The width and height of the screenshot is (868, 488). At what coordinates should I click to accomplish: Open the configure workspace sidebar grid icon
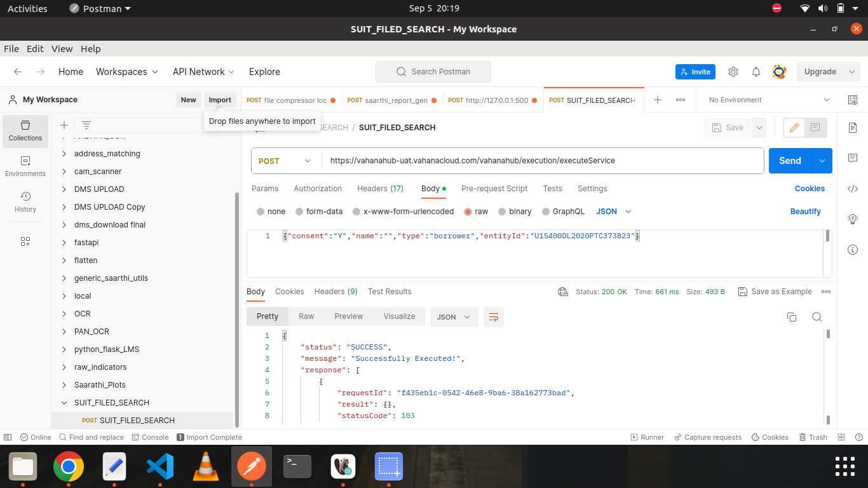tap(25, 241)
